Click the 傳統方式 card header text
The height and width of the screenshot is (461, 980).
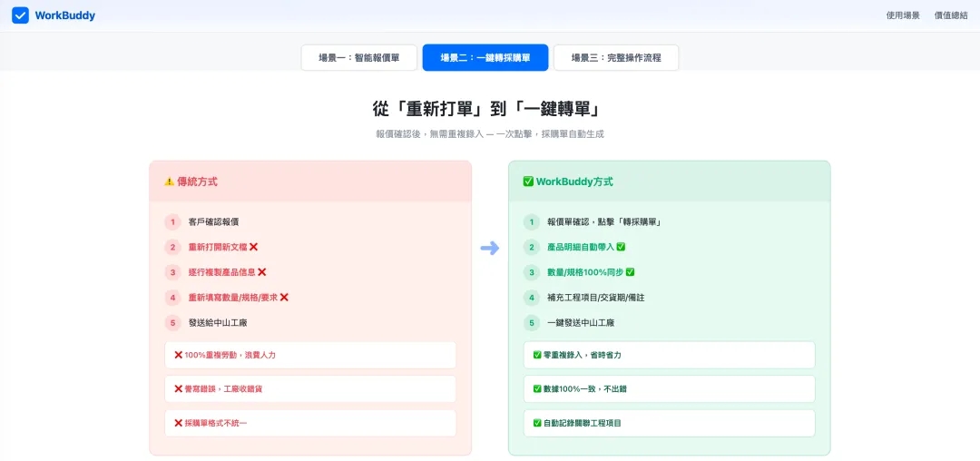click(x=197, y=181)
